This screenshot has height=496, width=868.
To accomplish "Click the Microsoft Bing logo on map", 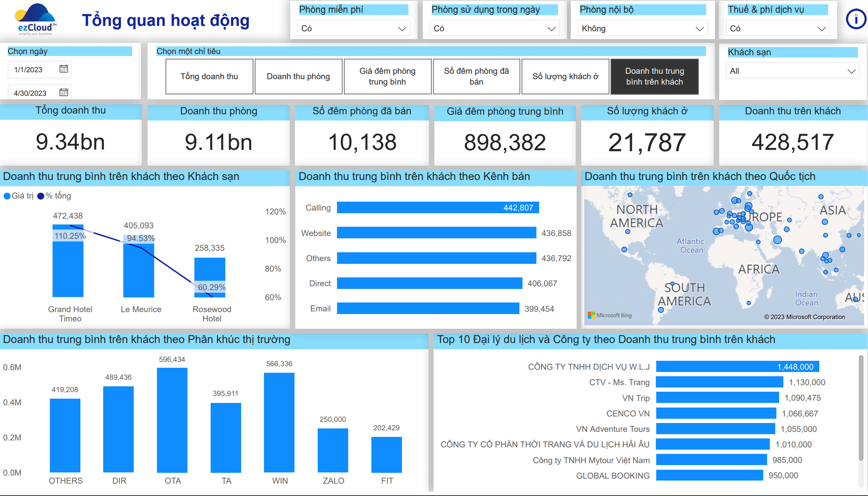I will point(610,315).
